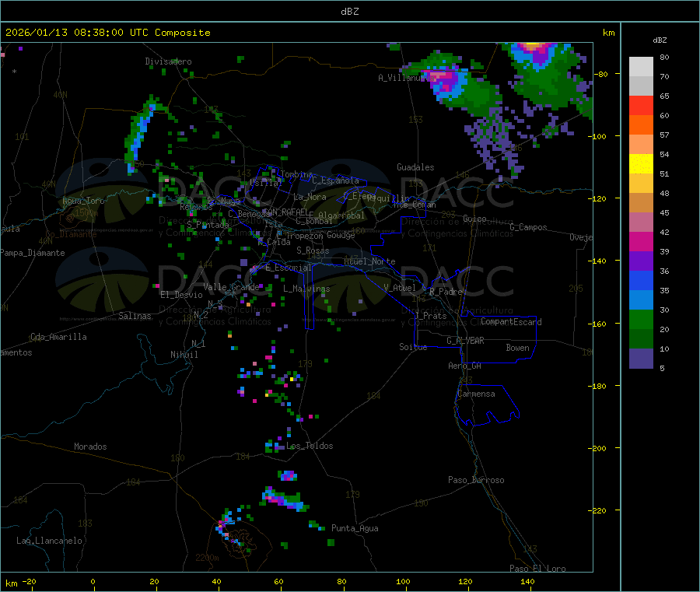Click the 'dBZ' heading above the color legend

pyautogui.click(x=660, y=40)
